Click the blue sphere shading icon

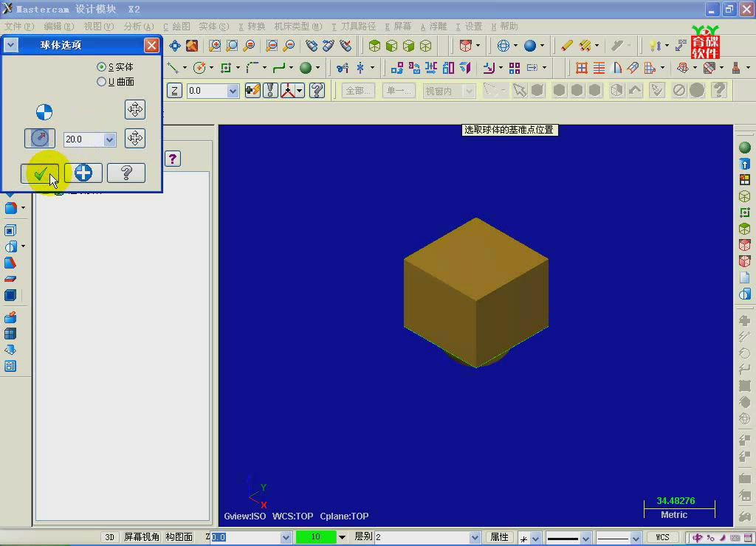[x=530, y=46]
